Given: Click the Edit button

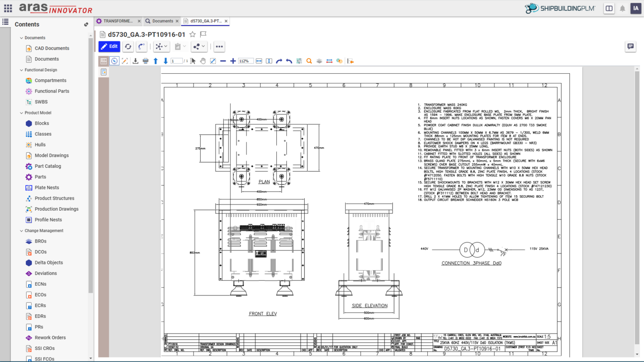Looking at the screenshot, I should point(109,46).
